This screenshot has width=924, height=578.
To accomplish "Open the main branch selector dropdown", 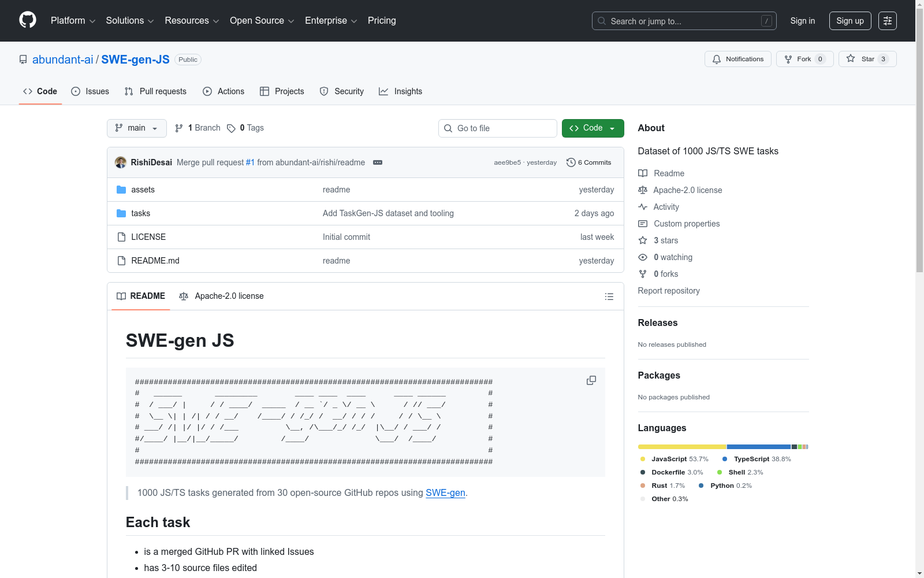I will [x=137, y=128].
